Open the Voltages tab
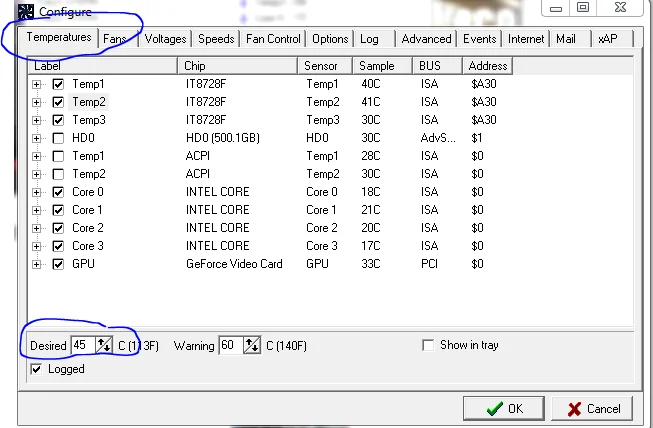Viewport: 653px width, 428px height. click(165, 39)
